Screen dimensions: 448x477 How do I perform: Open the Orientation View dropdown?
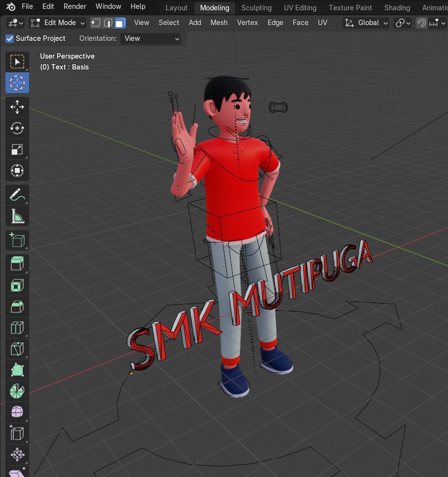[151, 38]
